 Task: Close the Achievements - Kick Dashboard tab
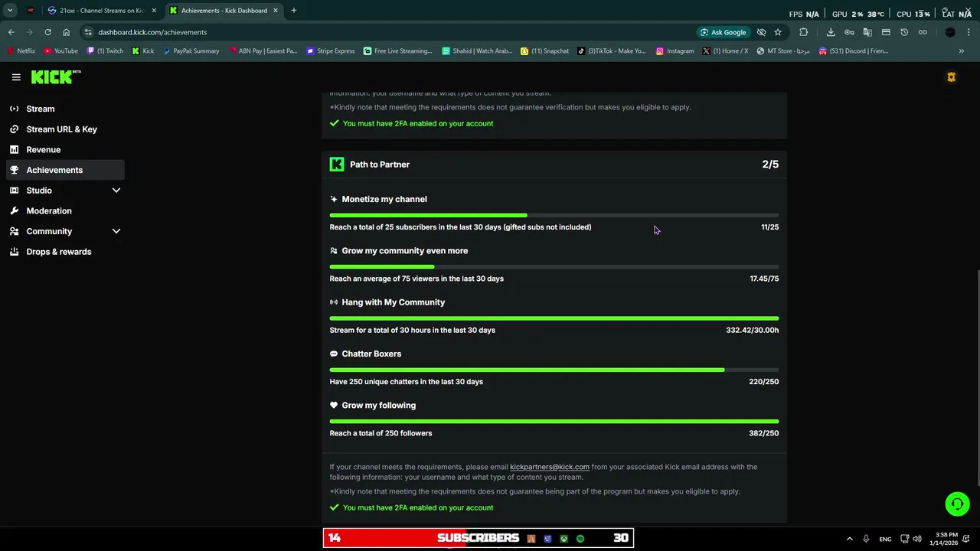tap(276, 11)
